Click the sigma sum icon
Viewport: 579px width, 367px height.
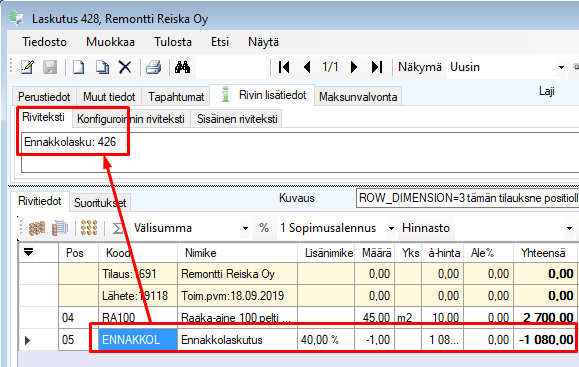pyautogui.click(x=118, y=228)
